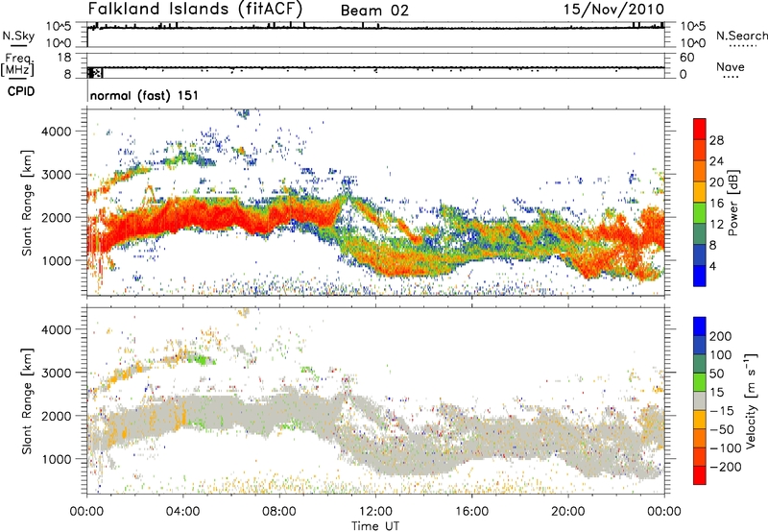Click the 'Time UT' axis title

click(375, 525)
